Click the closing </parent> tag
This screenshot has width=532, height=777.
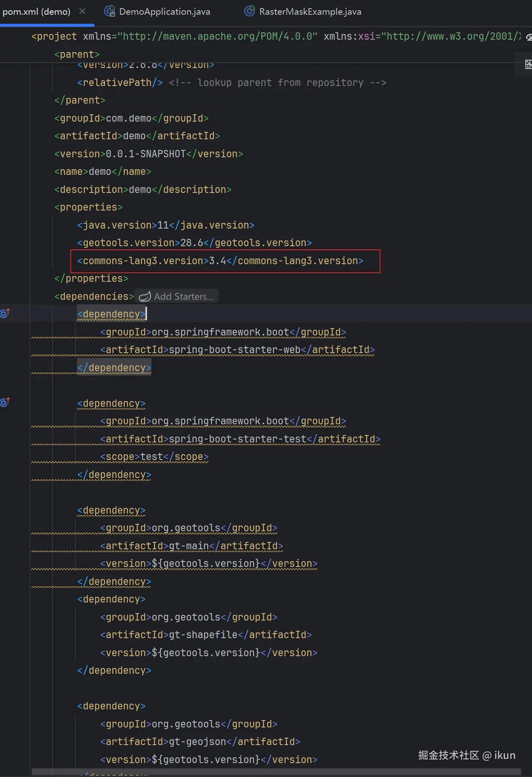pyautogui.click(x=80, y=100)
